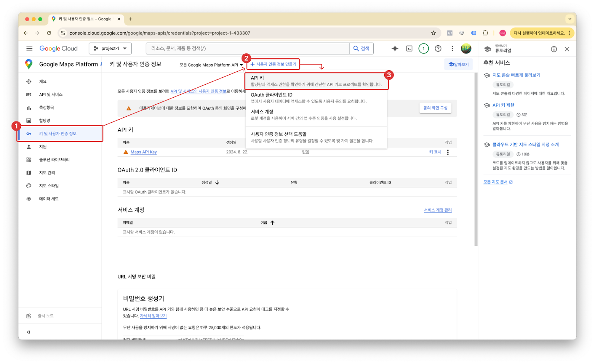Click 사용자 인증 정보 만들기 button
This screenshot has width=595, height=364.
tap(273, 64)
